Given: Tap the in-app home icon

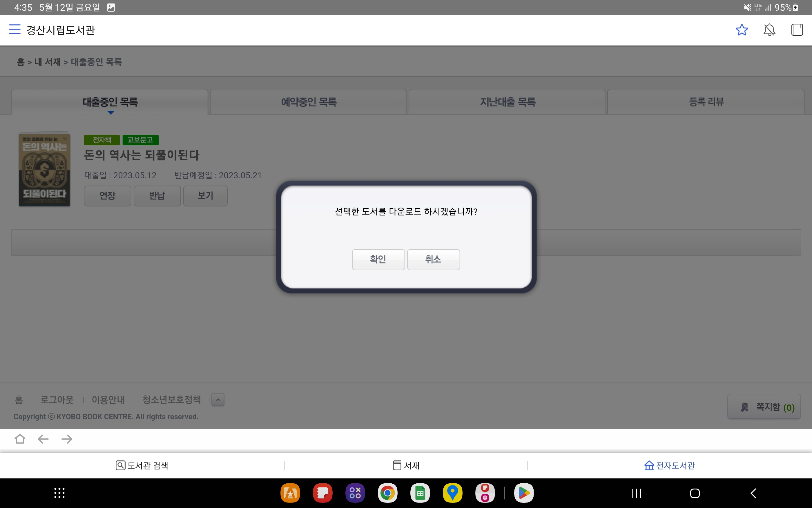Looking at the screenshot, I should [x=20, y=439].
